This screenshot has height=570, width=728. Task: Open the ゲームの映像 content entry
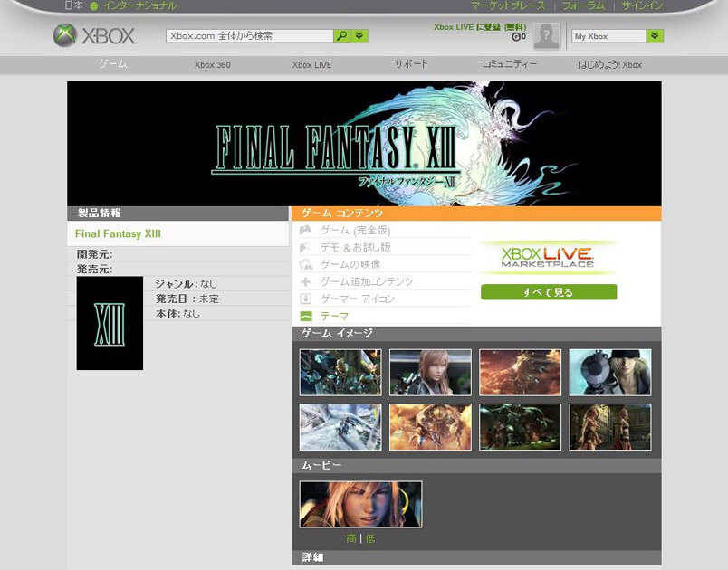[350, 264]
